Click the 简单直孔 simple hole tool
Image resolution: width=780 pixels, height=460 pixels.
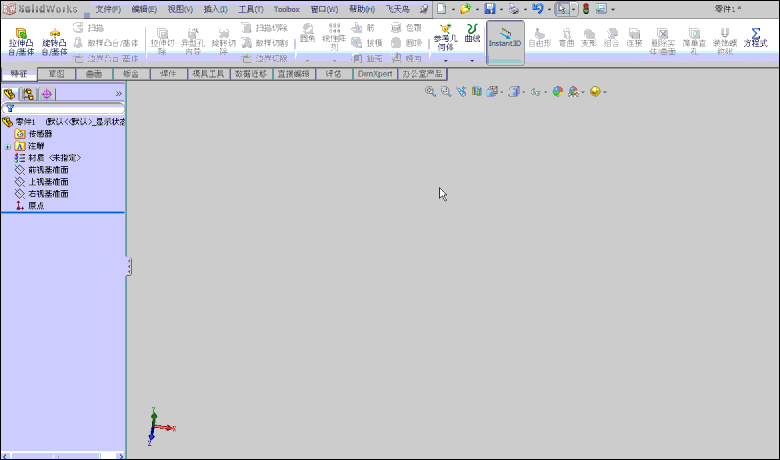pyautogui.click(x=694, y=42)
